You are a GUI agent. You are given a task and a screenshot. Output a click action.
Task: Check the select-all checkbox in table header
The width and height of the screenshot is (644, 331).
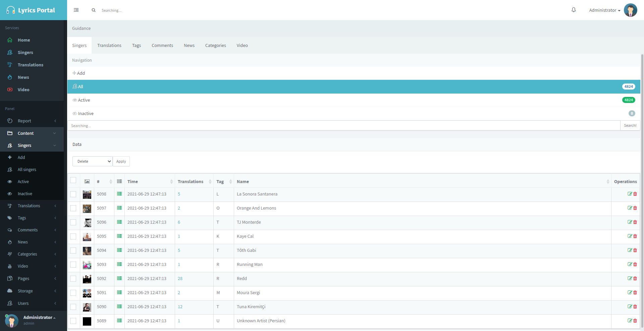(73, 180)
